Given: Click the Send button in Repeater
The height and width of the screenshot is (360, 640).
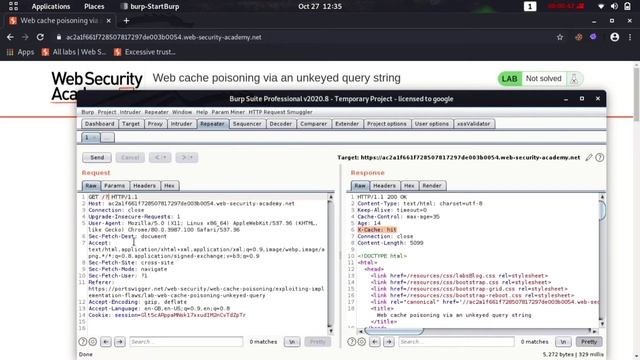Looking at the screenshot, I should (97, 158).
